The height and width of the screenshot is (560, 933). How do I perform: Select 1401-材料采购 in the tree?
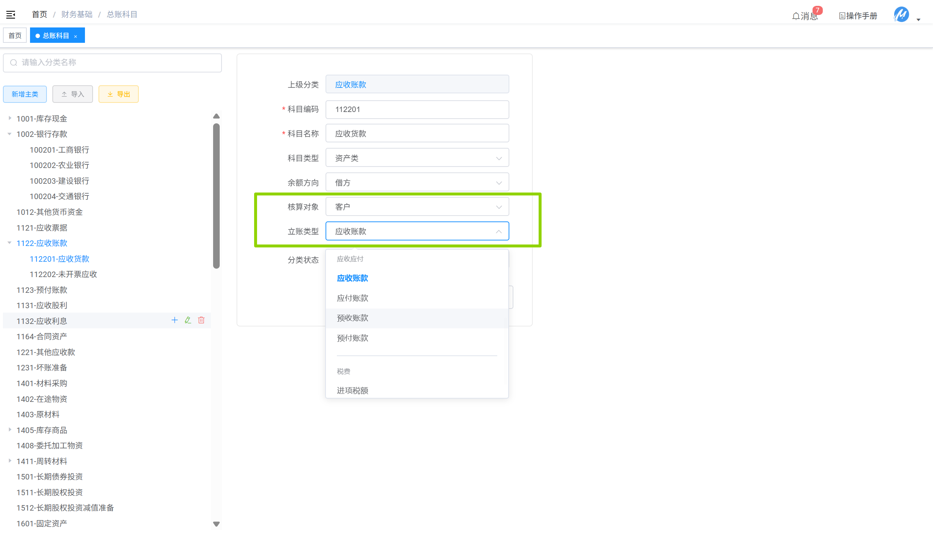(x=41, y=383)
